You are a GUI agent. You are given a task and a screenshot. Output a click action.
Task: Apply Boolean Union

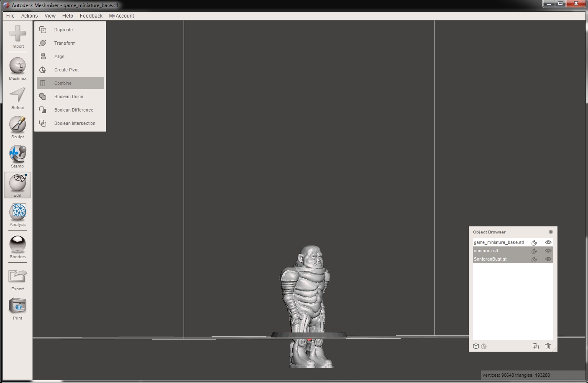pos(70,96)
